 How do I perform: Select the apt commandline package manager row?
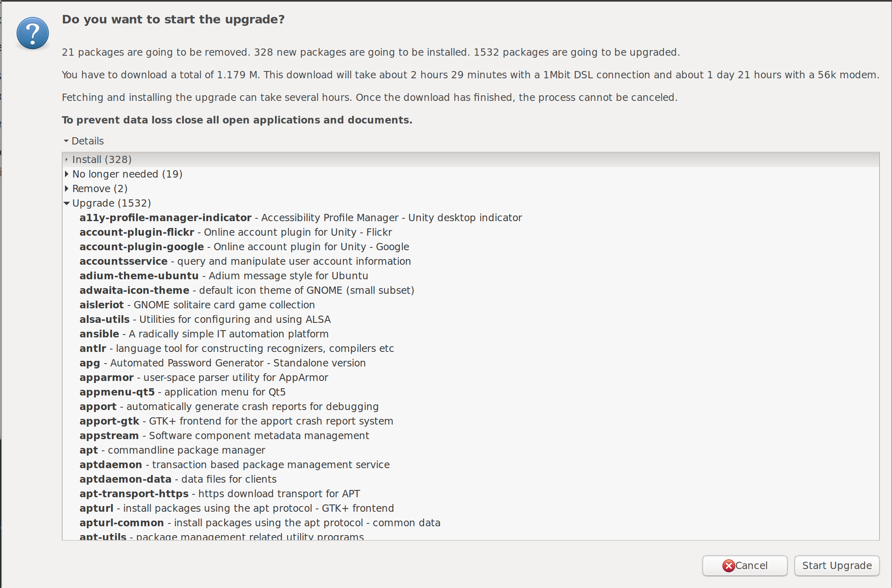470,450
